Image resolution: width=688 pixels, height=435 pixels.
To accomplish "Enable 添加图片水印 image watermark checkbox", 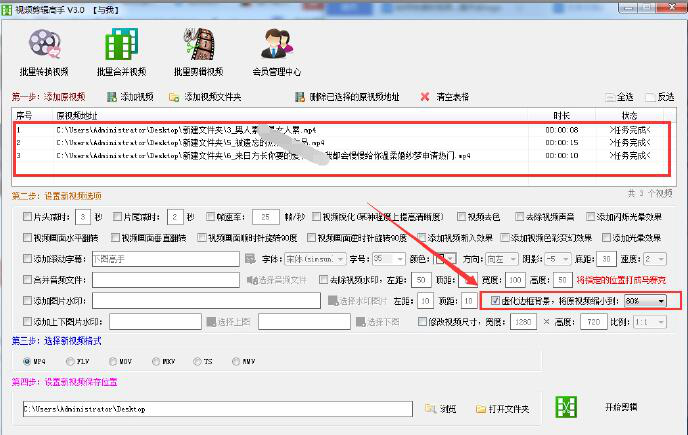I will point(27,301).
